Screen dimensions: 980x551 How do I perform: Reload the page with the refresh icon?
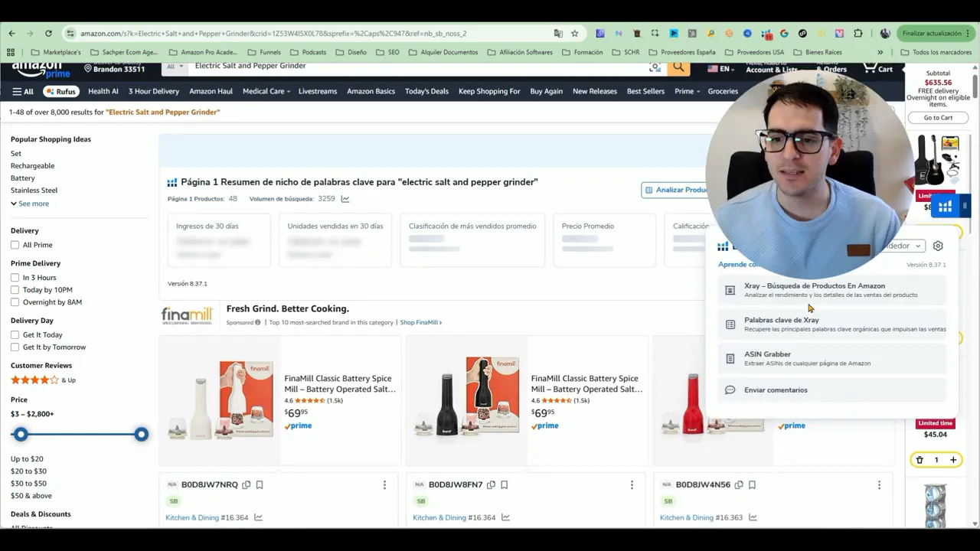[48, 34]
